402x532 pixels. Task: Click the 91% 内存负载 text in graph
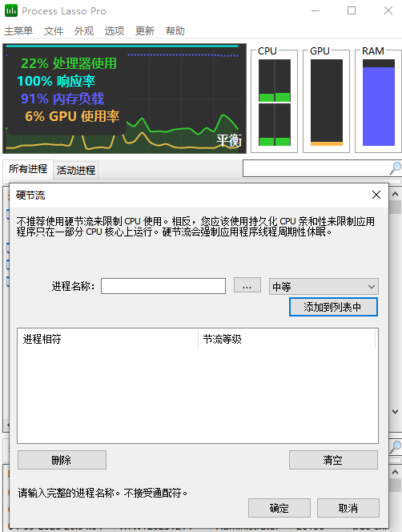[62, 99]
